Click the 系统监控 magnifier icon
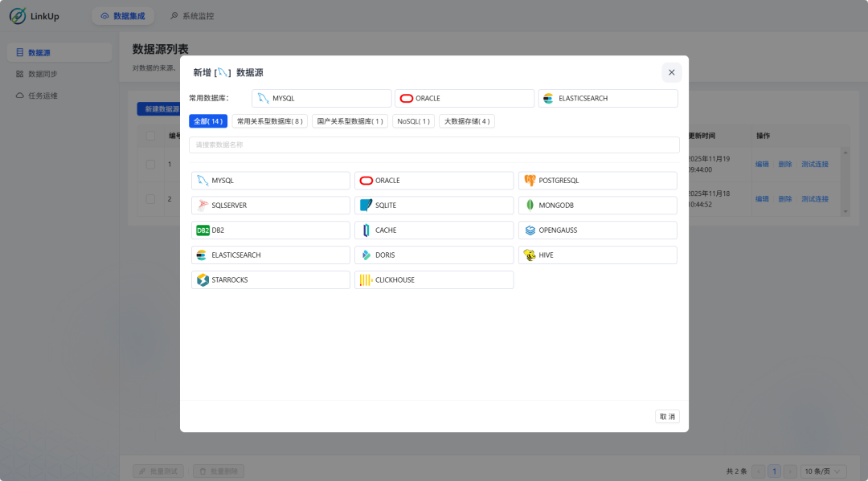Image resolution: width=868 pixels, height=481 pixels. coord(174,16)
